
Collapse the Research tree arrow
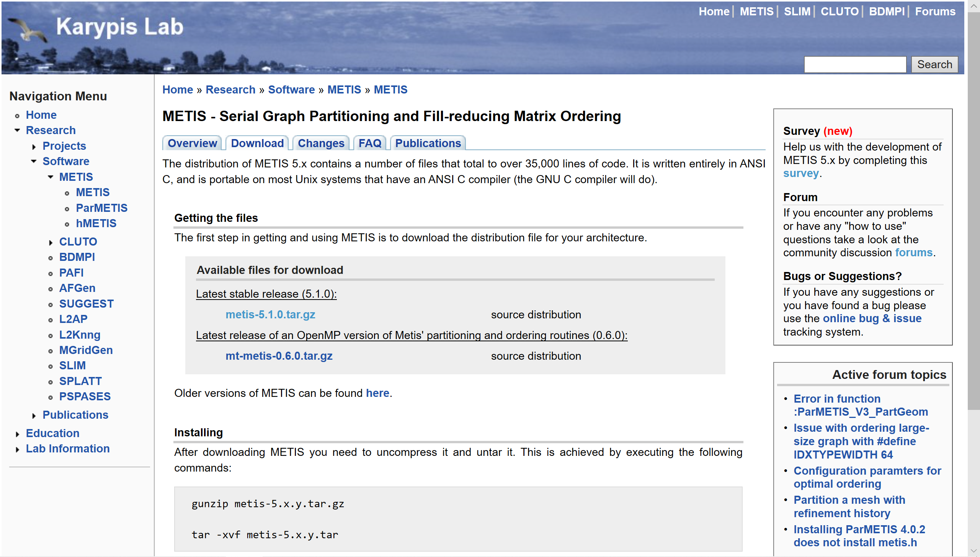(17, 131)
